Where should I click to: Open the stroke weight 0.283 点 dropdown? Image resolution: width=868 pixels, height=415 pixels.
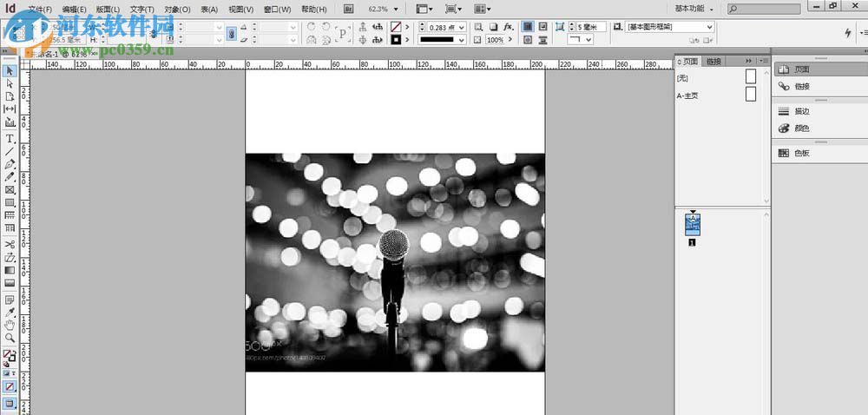pos(462,27)
